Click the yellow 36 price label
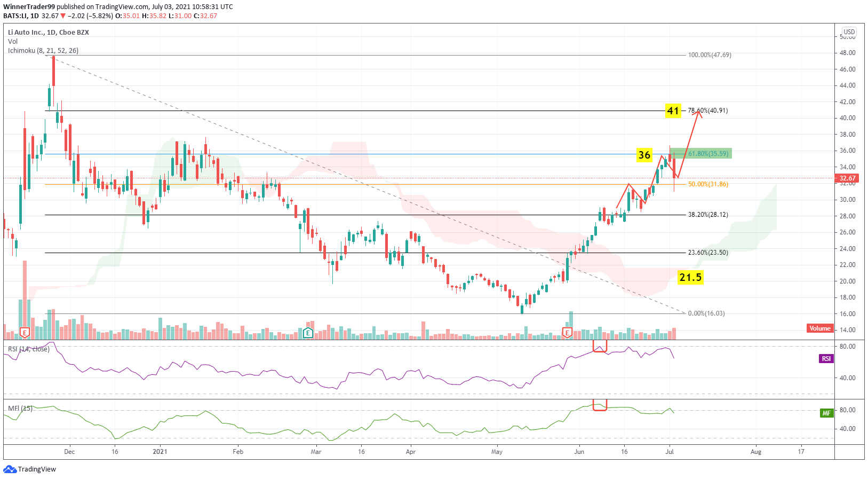The image size is (868, 479). (644, 155)
